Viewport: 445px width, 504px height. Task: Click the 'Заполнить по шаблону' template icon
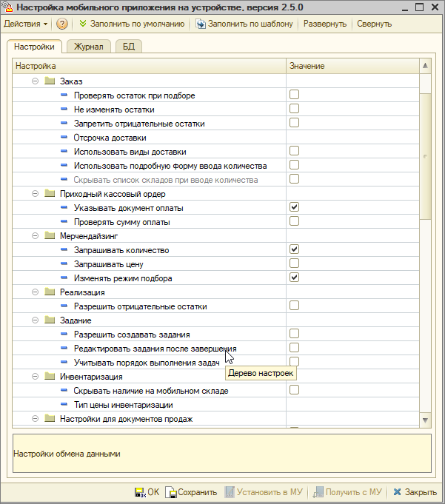tap(201, 24)
